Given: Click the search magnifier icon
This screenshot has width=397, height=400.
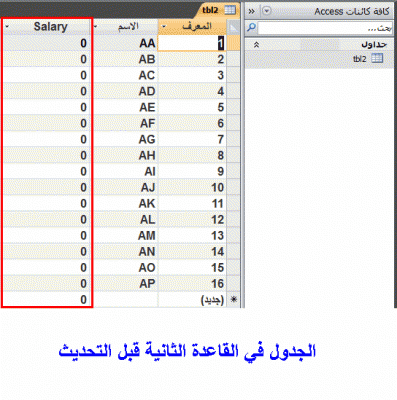Looking at the screenshot, I should coord(251,27).
